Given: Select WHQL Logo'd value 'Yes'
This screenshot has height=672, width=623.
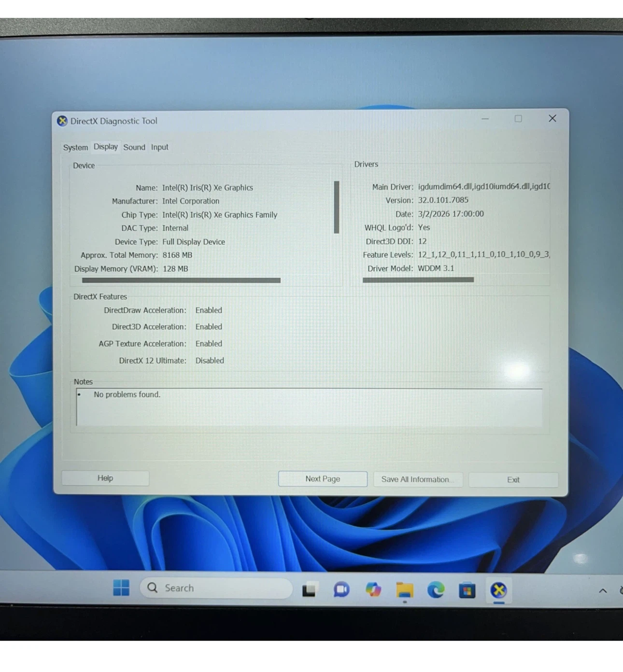Looking at the screenshot, I should (x=424, y=227).
